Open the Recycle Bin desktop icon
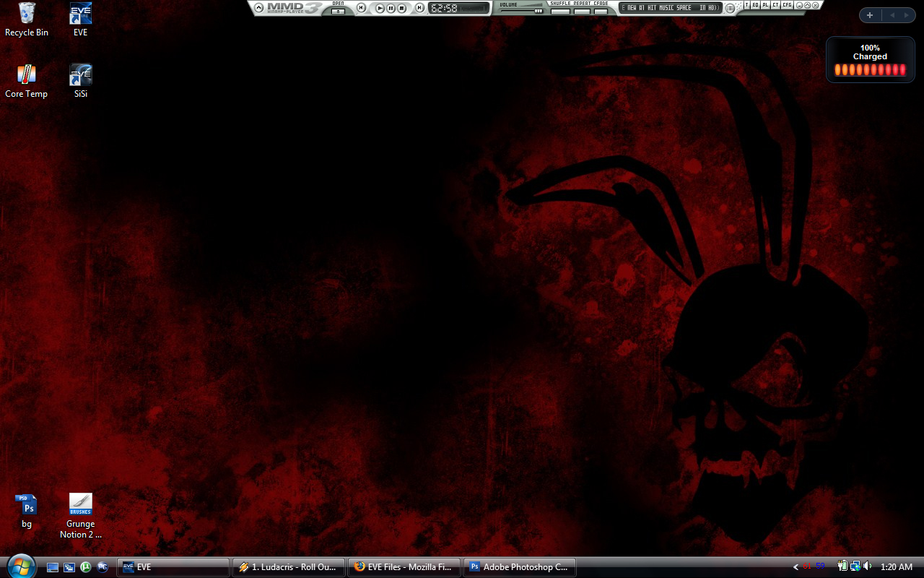The height and width of the screenshot is (578, 924). pyautogui.click(x=27, y=20)
